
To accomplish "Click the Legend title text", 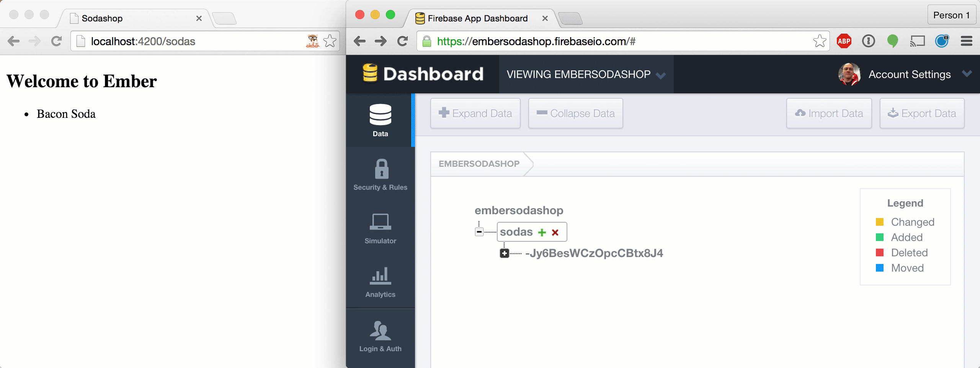I will pos(905,203).
